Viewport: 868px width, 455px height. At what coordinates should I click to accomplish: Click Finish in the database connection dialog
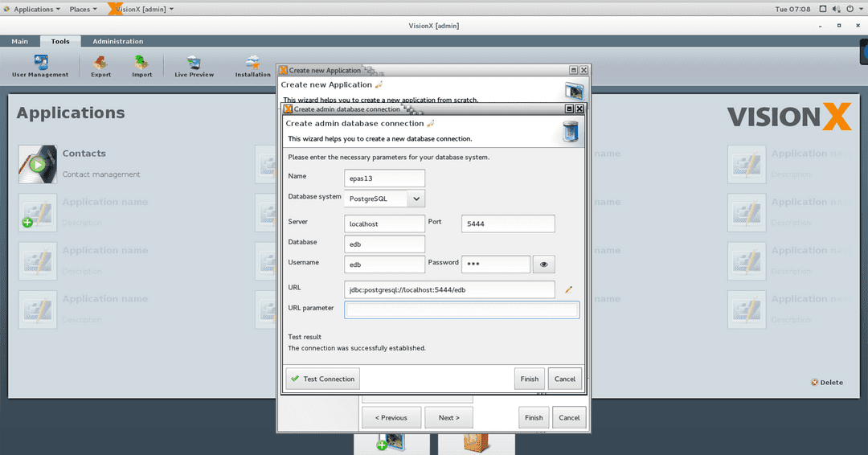pos(530,379)
